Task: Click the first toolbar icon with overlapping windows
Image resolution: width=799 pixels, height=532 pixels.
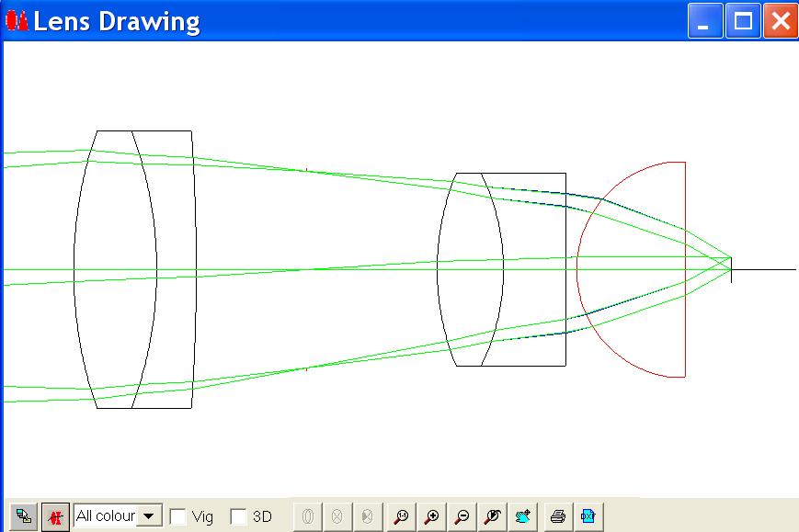Action: 23,516
